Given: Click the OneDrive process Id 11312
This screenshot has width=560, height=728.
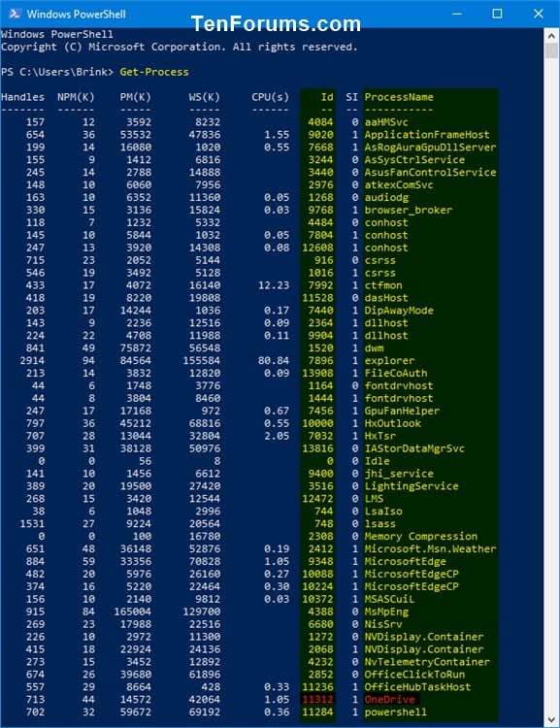Looking at the screenshot, I should [317, 699].
